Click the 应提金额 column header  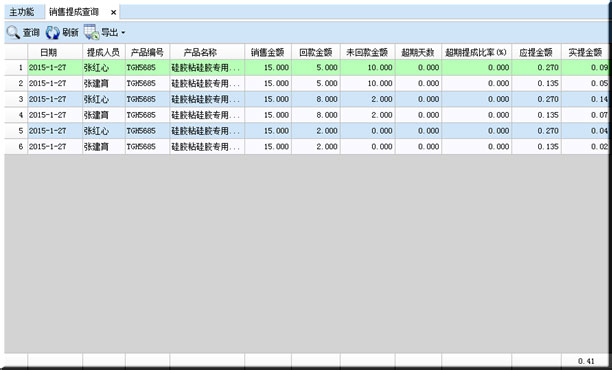536,52
